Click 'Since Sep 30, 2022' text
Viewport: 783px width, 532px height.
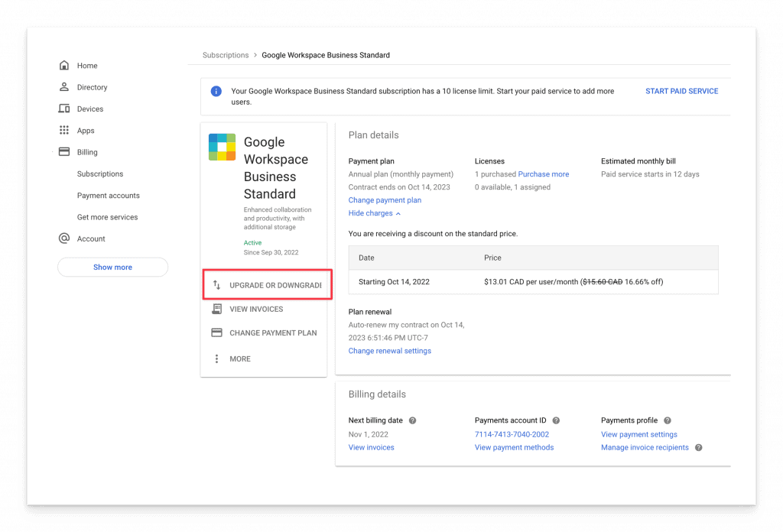click(271, 252)
